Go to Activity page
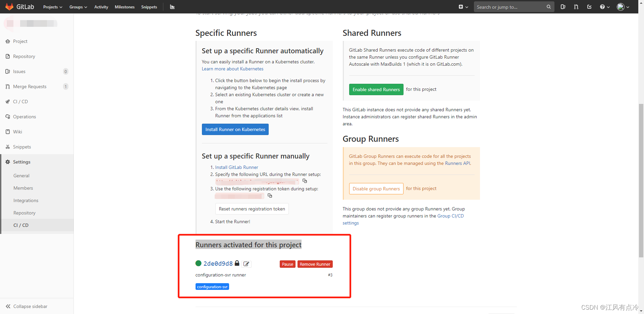The width and height of the screenshot is (644, 314). (x=101, y=7)
